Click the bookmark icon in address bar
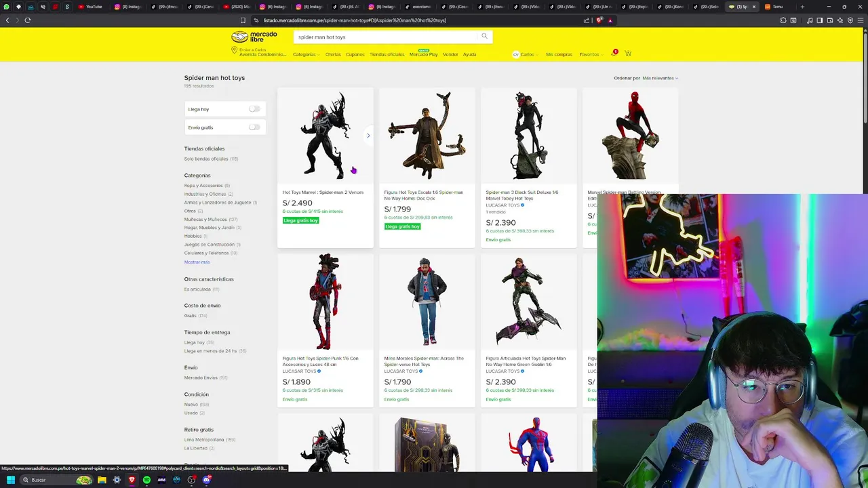Image resolution: width=868 pixels, height=488 pixels. coord(243,20)
